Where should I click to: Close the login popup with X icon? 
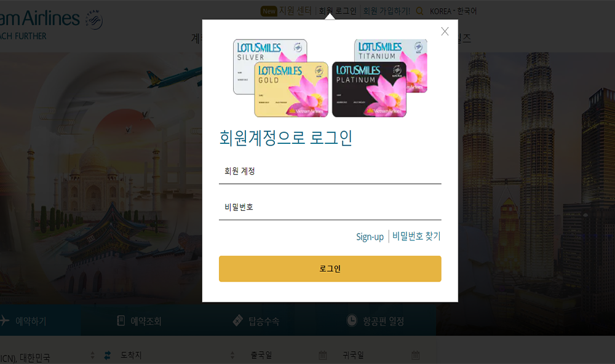[x=445, y=31]
